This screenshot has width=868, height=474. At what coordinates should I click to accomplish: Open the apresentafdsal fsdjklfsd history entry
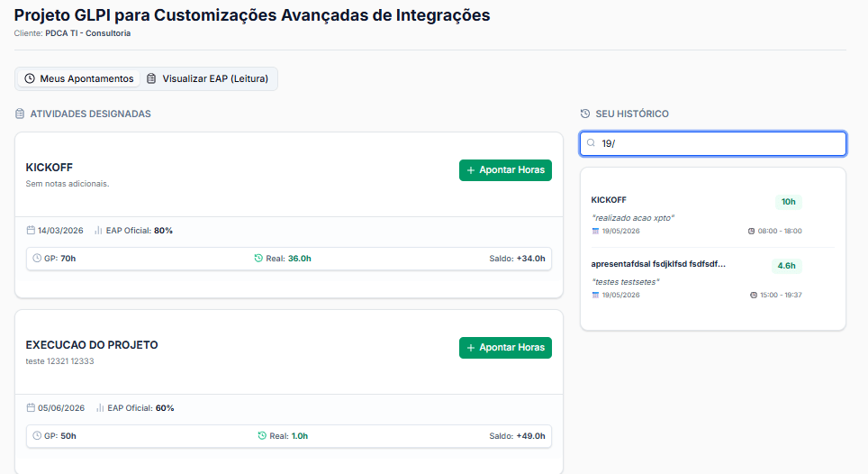point(658,264)
